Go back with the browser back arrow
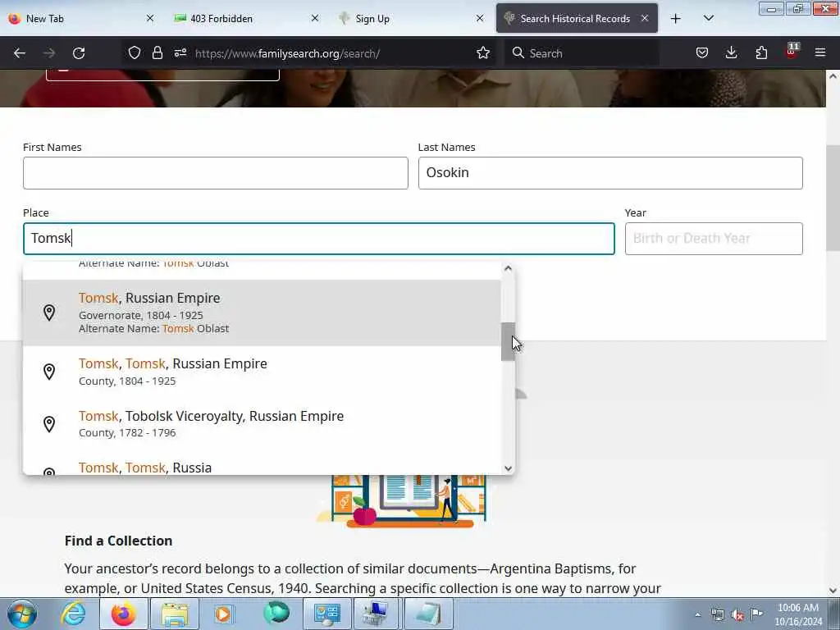 (x=20, y=53)
